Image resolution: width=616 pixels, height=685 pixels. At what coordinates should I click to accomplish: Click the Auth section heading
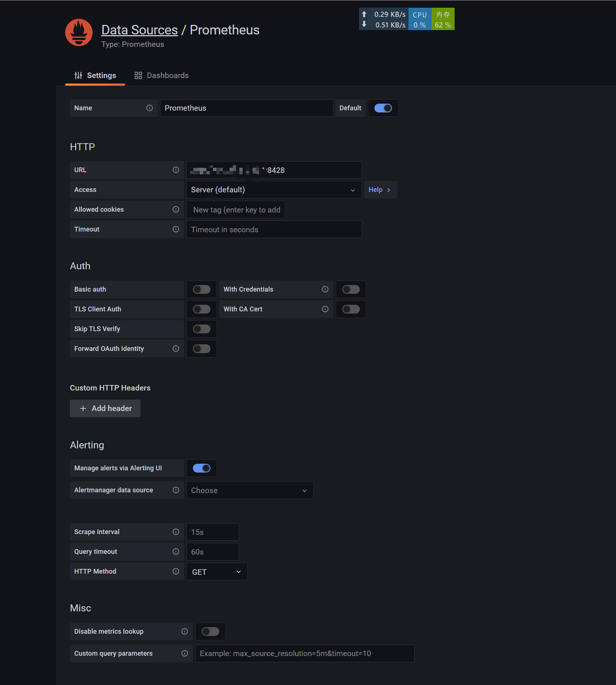(x=80, y=266)
